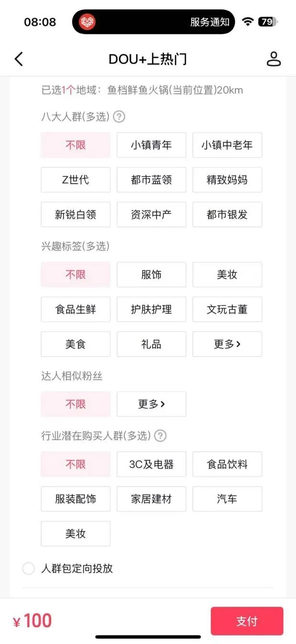Toggle the 小镇青年 audience chip

[151, 145]
